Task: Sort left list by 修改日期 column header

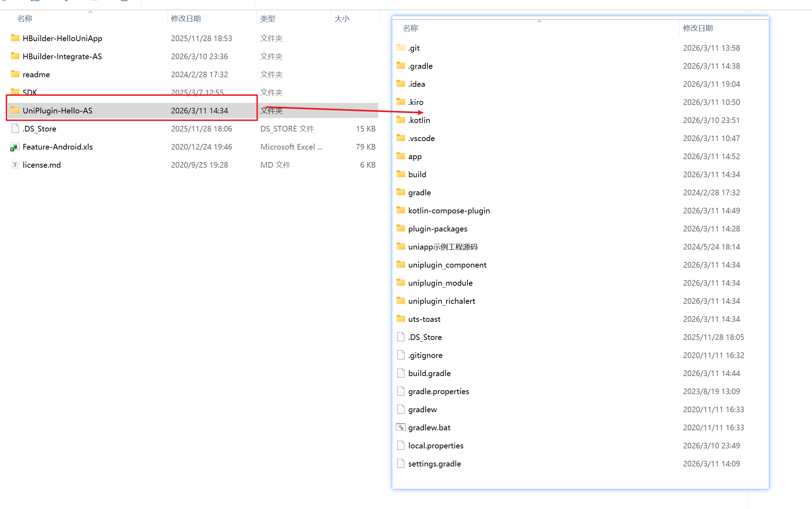Action: point(186,19)
